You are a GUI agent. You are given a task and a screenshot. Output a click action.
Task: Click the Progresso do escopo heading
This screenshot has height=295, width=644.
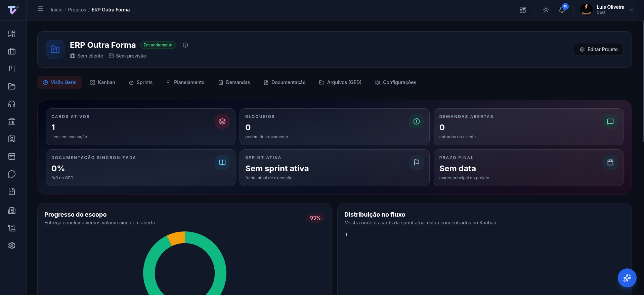pos(75,215)
